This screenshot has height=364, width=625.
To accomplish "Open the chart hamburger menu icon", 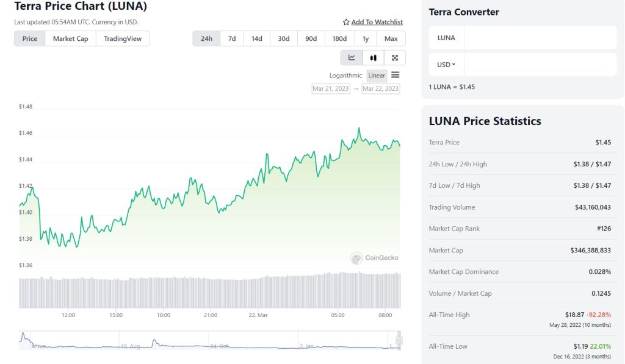I will pos(395,75).
